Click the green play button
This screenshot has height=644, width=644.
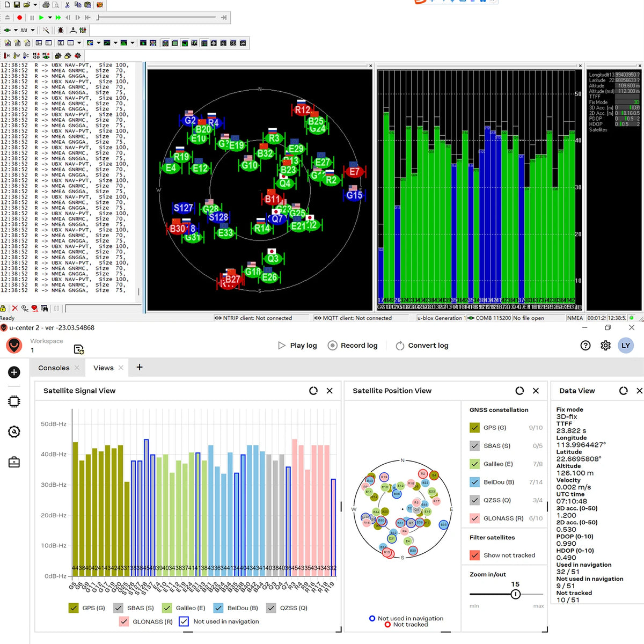pos(41,18)
